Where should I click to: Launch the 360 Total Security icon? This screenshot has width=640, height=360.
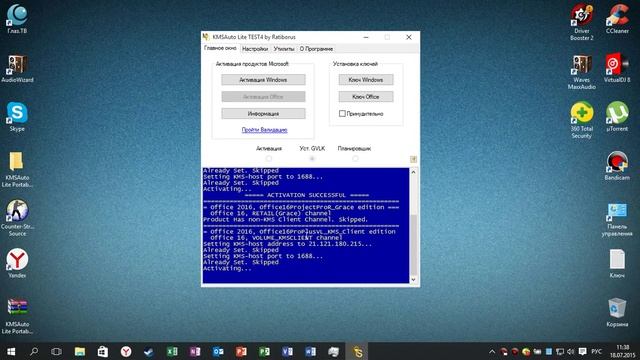coord(582,120)
